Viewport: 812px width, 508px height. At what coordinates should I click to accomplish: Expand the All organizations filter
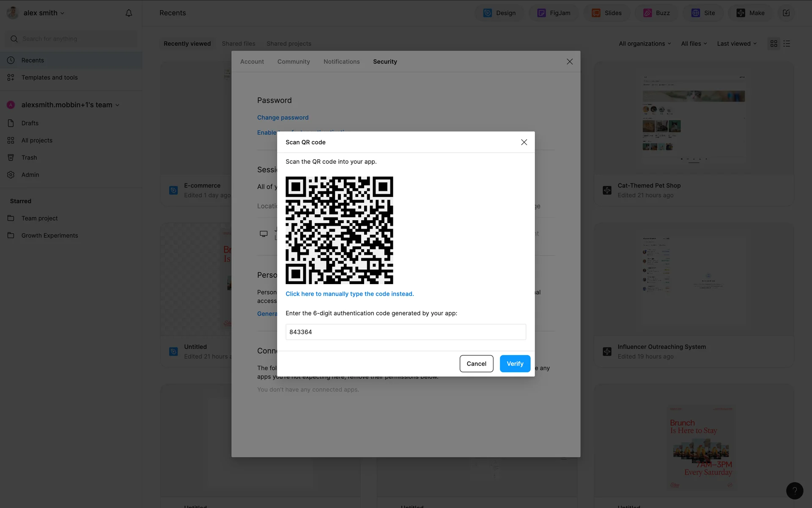click(x=644, y=43)
